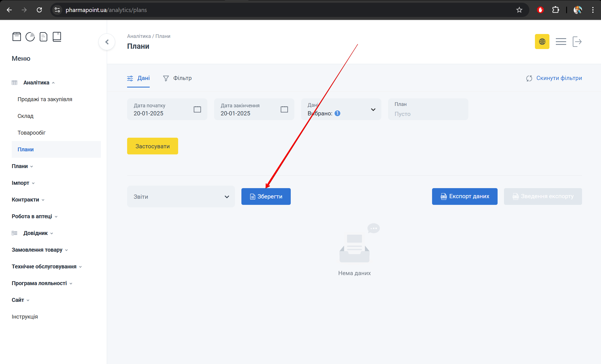Screen dimensions: 601x364
Task: Switch to the Фільтр tab
Action: coord(177,78)
